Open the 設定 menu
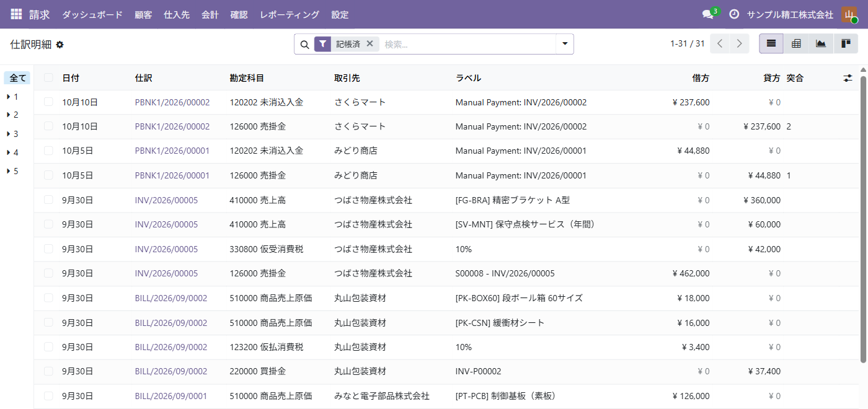Image resolution: width=868 pixels, height=409 pixels. point(340,14)
